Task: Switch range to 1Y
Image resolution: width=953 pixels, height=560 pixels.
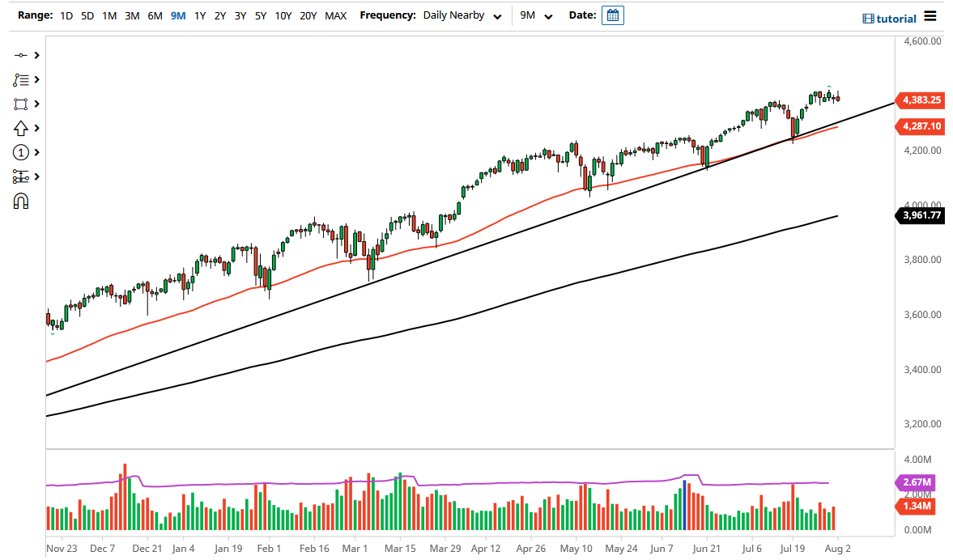Action: (x=200, y=15)
